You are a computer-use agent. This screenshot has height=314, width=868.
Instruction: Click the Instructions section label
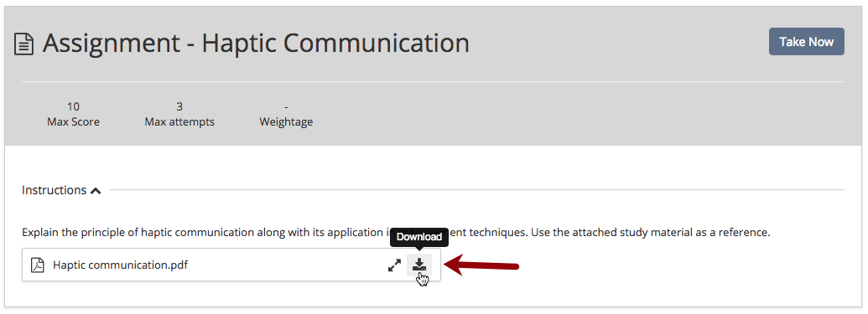pos(55,190)
